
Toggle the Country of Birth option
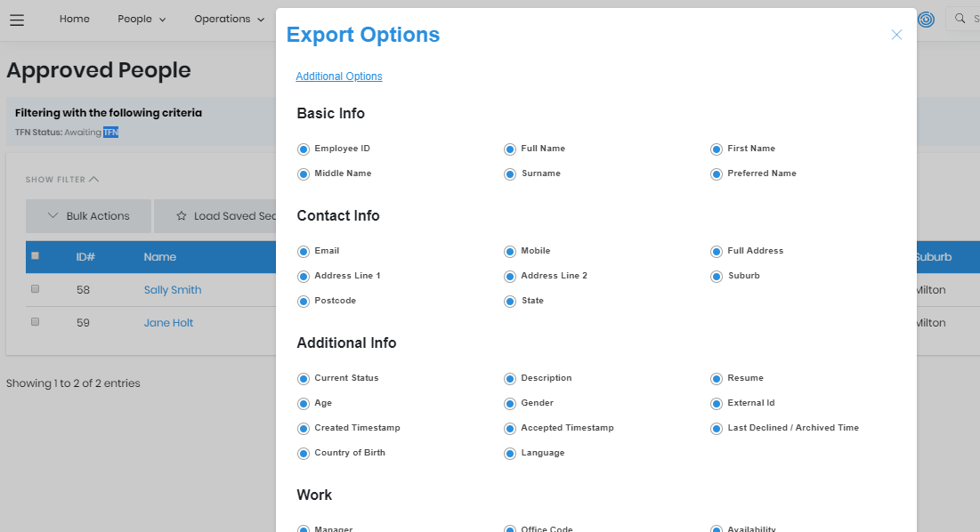(304, 454)
